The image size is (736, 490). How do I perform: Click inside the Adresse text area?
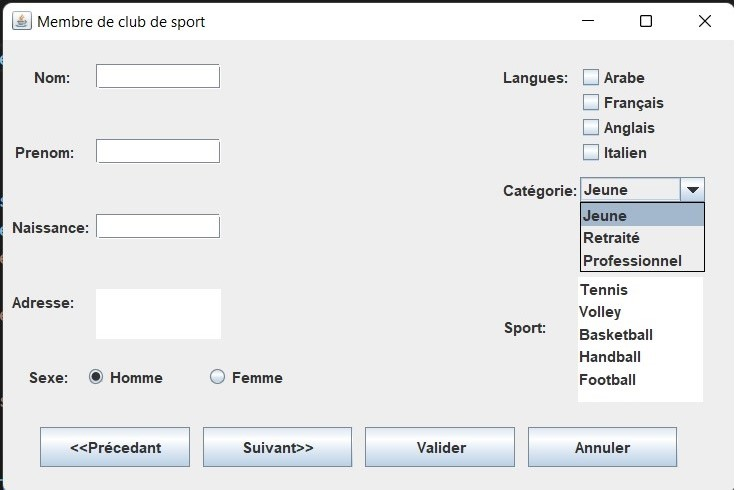click(158, 314)
